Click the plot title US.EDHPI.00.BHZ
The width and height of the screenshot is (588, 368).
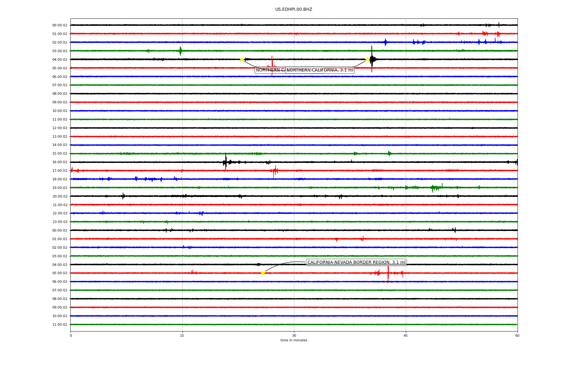(x=294, y=10)
